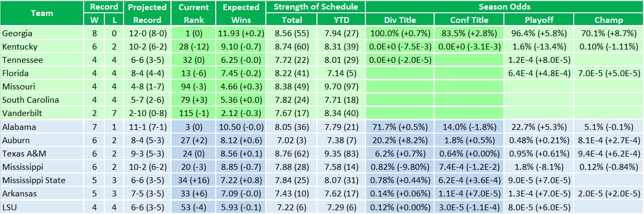This screenshot has width=644, height=214.
Task: Select the Season Odds header cell
Action: (x=504, y=7)
